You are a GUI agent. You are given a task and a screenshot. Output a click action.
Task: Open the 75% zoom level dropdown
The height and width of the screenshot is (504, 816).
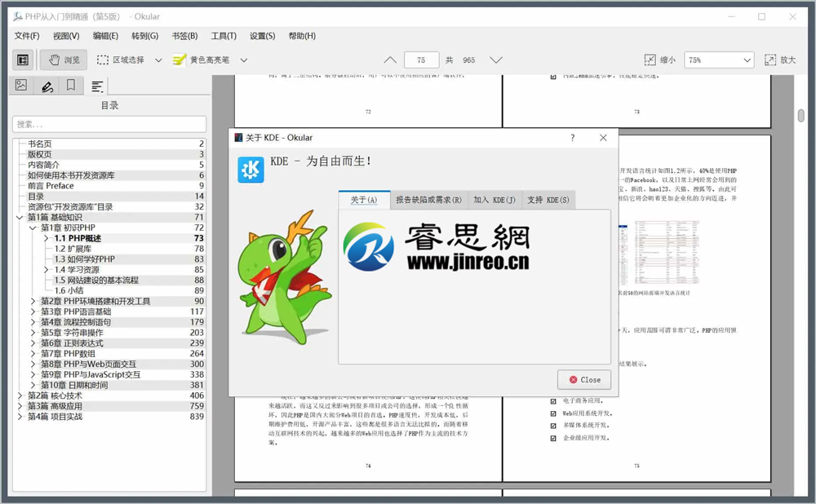pos(718,60)
